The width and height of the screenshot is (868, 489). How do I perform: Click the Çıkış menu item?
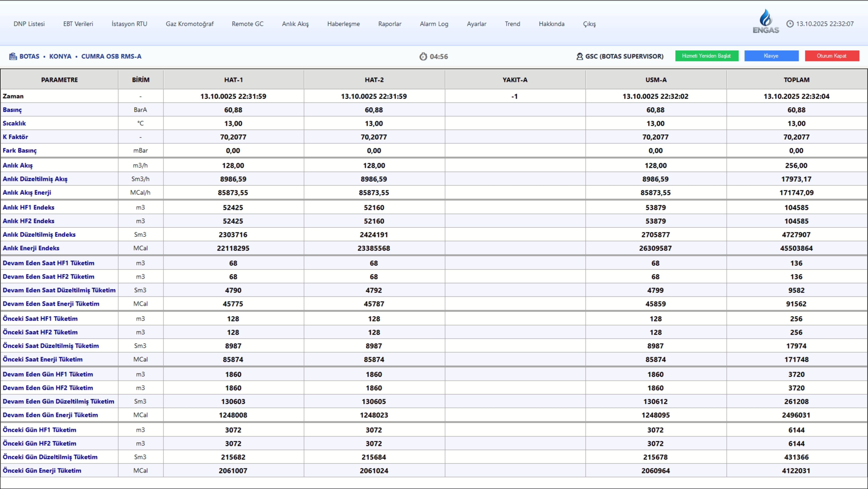(589, 24)
